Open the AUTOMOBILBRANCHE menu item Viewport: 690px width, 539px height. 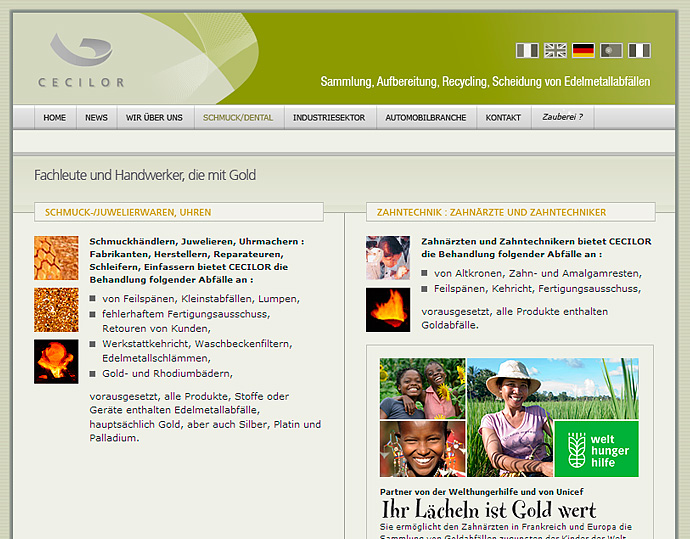426,117
